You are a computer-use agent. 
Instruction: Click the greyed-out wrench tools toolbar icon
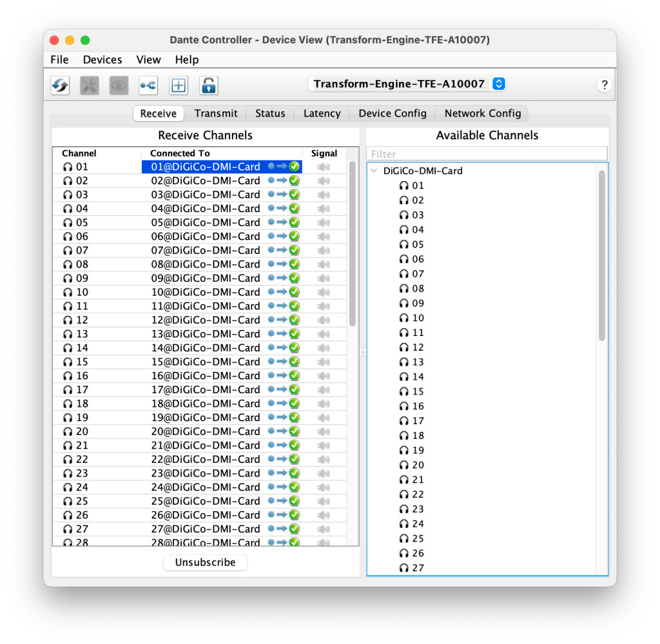pos(90,86)
